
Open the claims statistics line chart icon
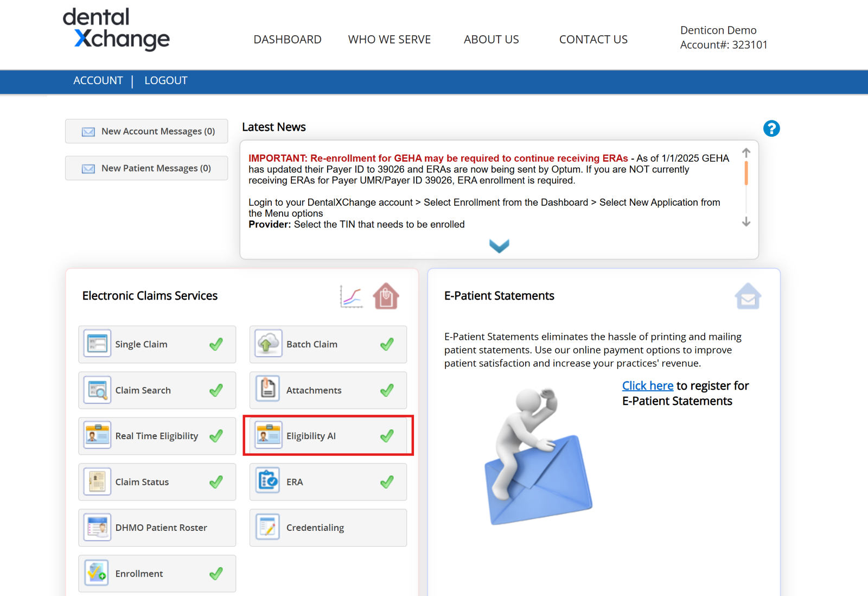[351, 296]
